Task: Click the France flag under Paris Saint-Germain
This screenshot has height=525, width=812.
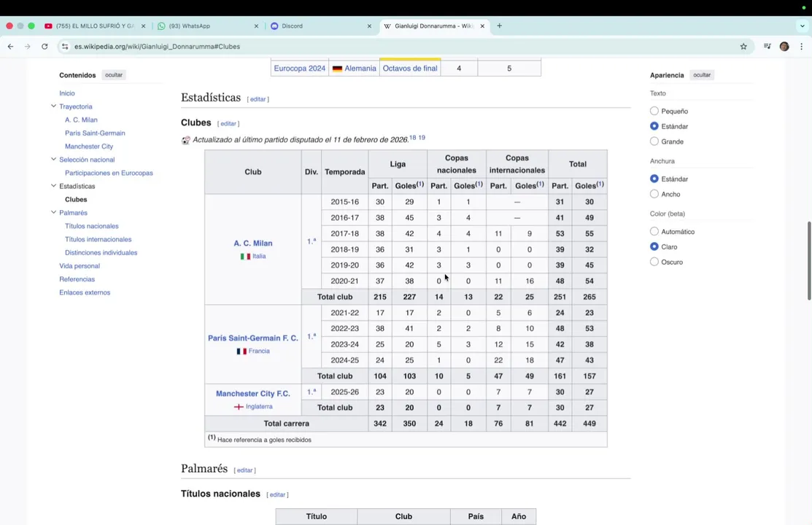Action: pyautogui.click(x=241, y=351)
